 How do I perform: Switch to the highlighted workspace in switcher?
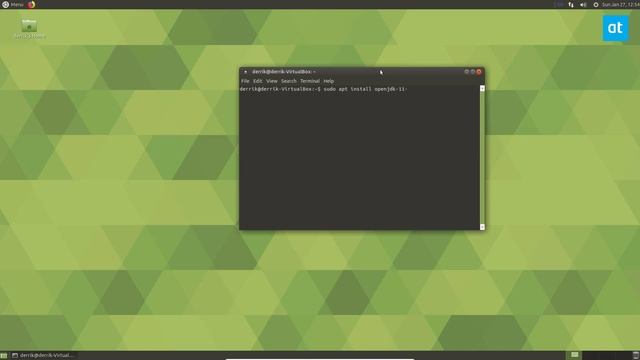click(x=575, y=355)
